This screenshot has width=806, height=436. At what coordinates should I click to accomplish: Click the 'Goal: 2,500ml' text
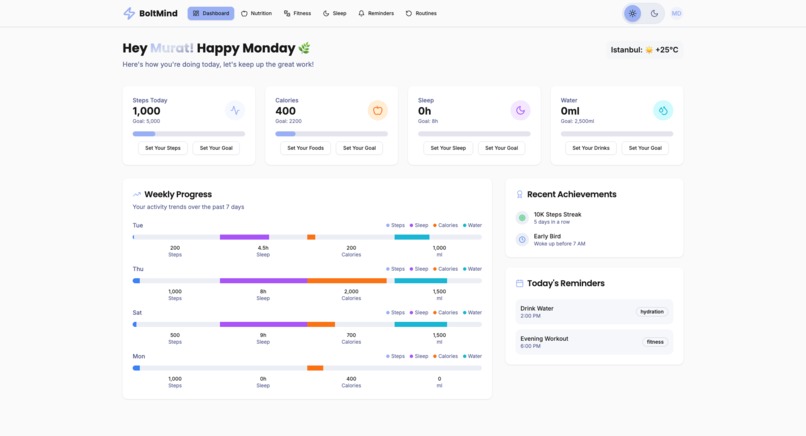[x=577, y=121]
